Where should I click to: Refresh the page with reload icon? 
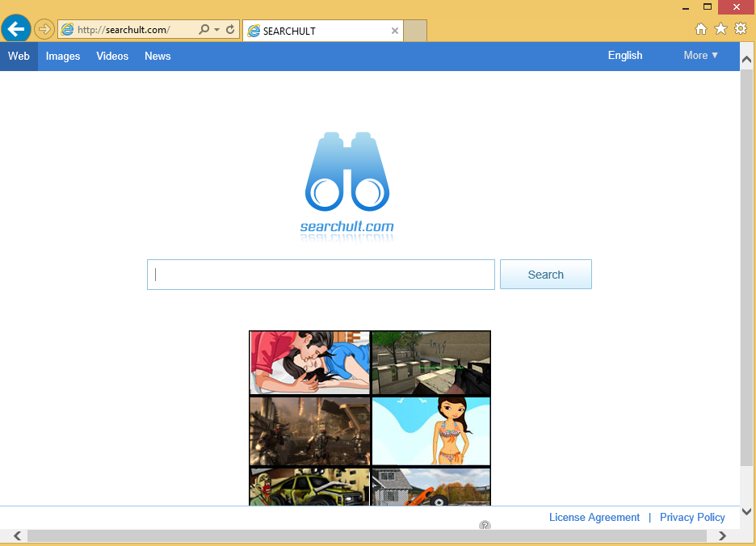point(230,29)
